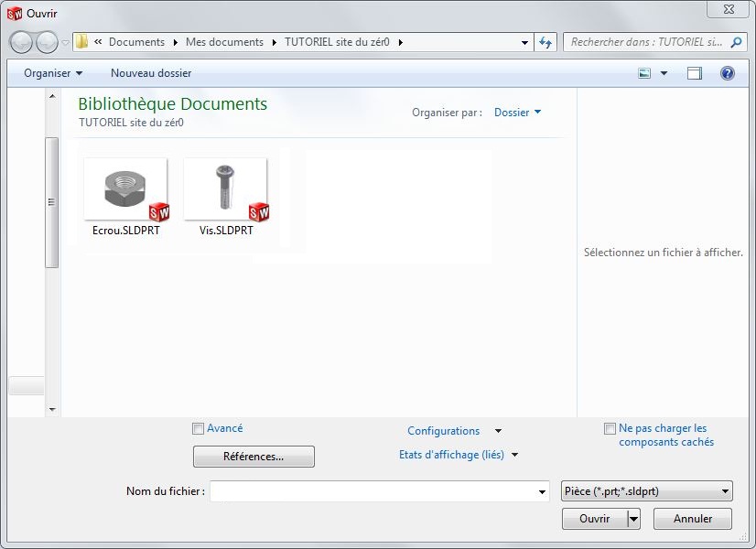Click the change view icon

coord(644,73)
